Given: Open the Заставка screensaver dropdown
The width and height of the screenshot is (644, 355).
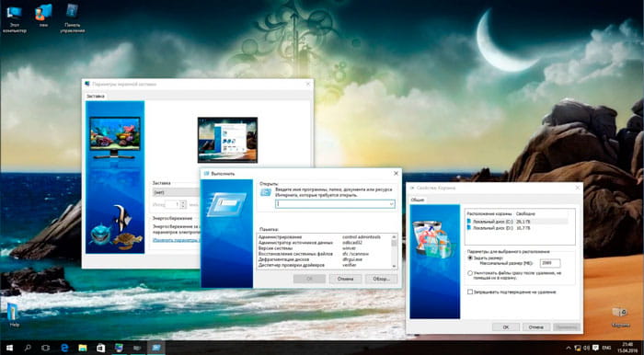Looking at the screenshot, I should click(x=176, y=192).
